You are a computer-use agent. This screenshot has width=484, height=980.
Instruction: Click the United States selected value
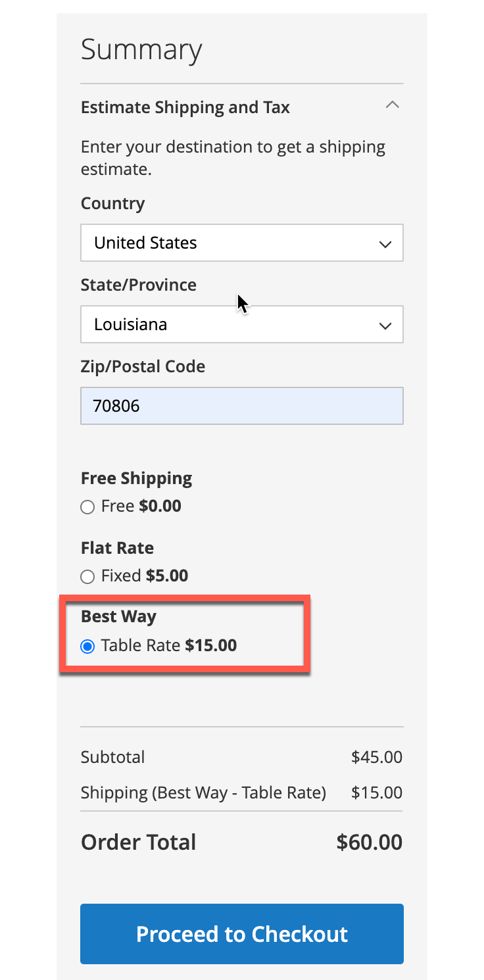click(145, 243)
